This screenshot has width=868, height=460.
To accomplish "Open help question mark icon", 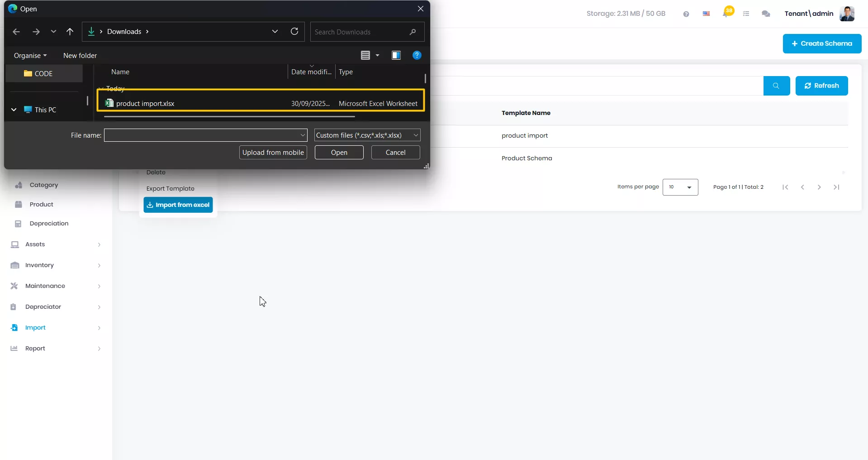I will pos(686,14).
